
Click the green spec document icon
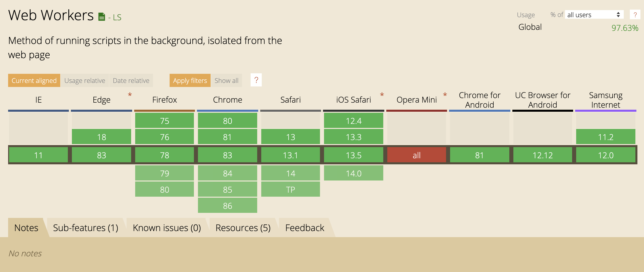(102, 17)
